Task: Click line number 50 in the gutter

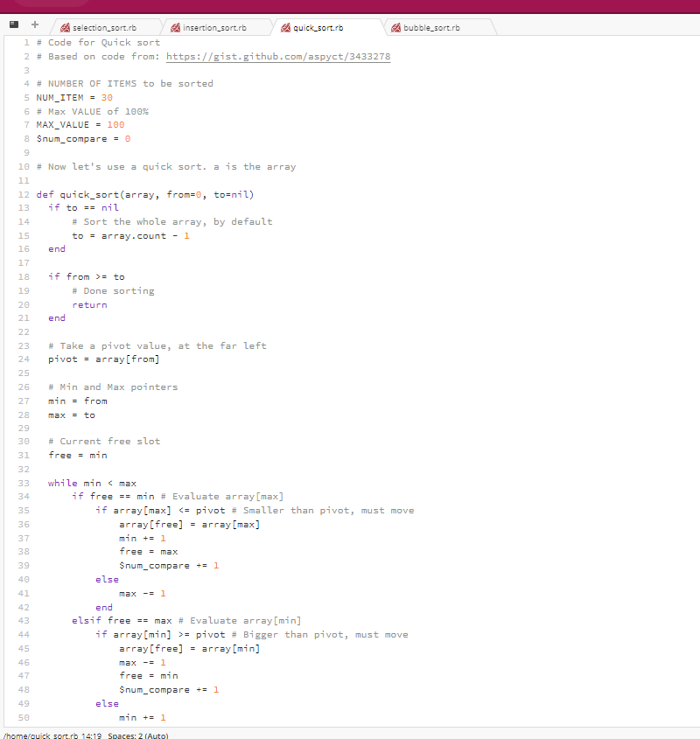Action: pyautogui.click(x=24, y=717)
